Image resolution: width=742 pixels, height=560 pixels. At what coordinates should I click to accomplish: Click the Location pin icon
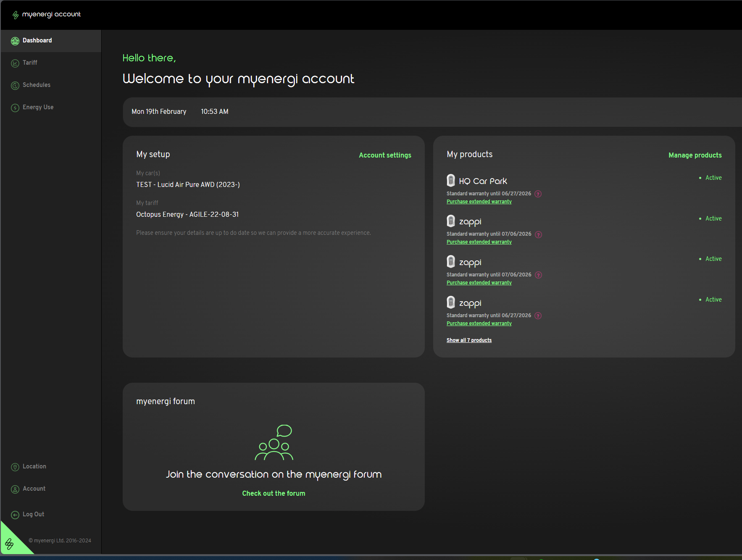(15, 467)
